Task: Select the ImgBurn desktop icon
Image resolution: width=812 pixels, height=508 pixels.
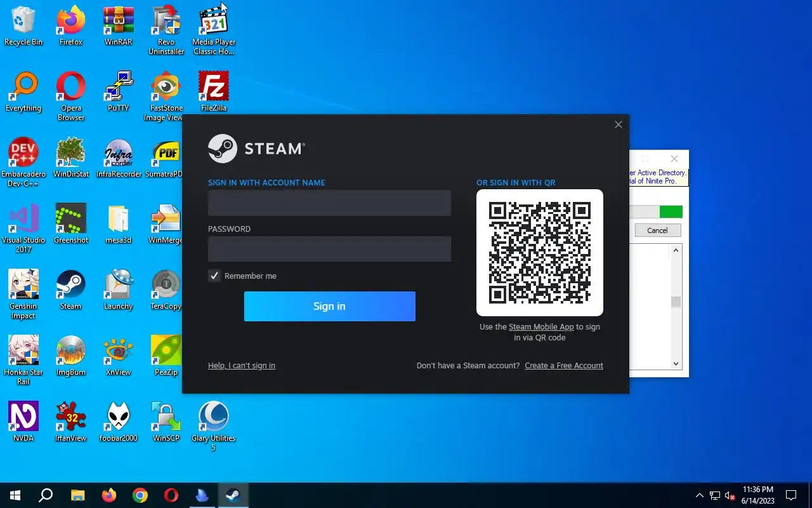Action: click(71, 356)
